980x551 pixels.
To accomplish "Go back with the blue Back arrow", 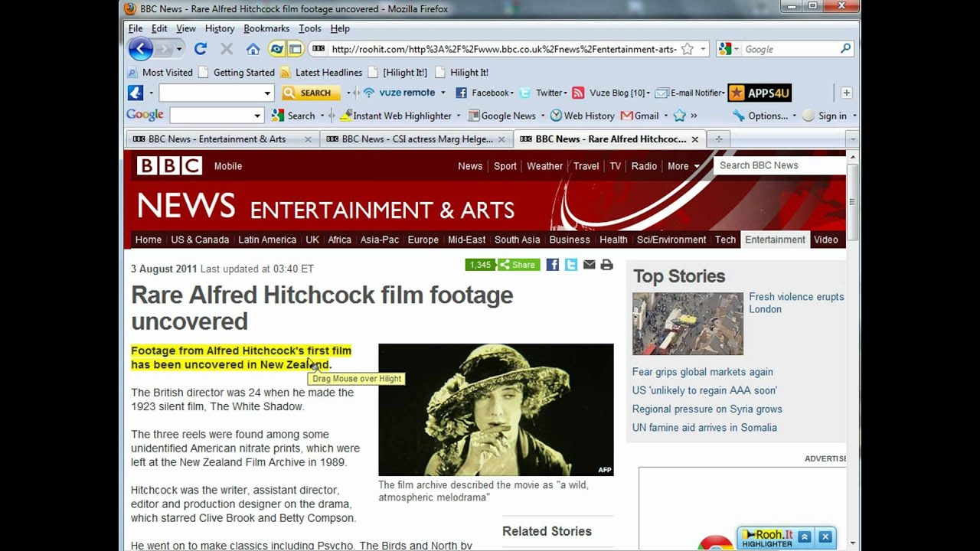I will click(x=141, y=49).
